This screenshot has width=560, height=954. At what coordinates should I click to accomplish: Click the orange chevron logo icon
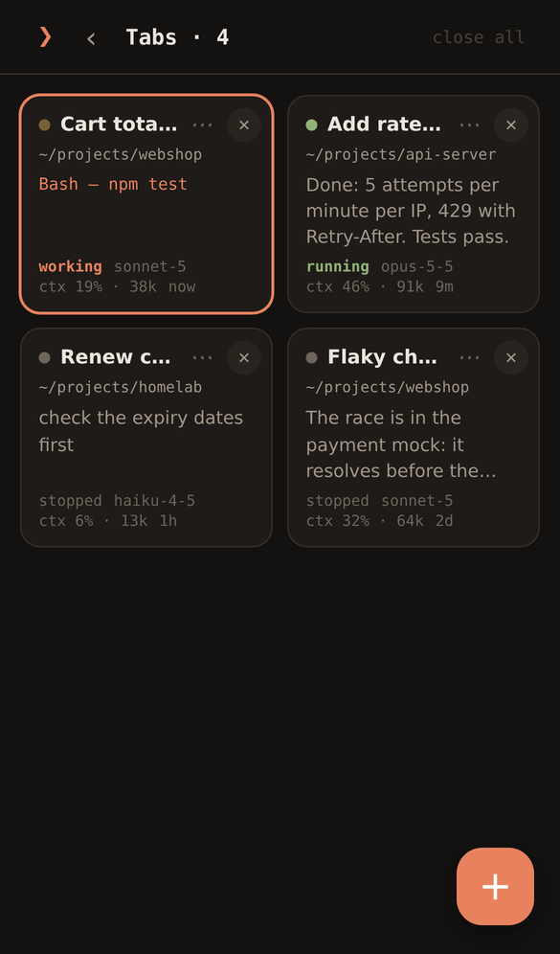pyautogui.click(x=45, y=37)
